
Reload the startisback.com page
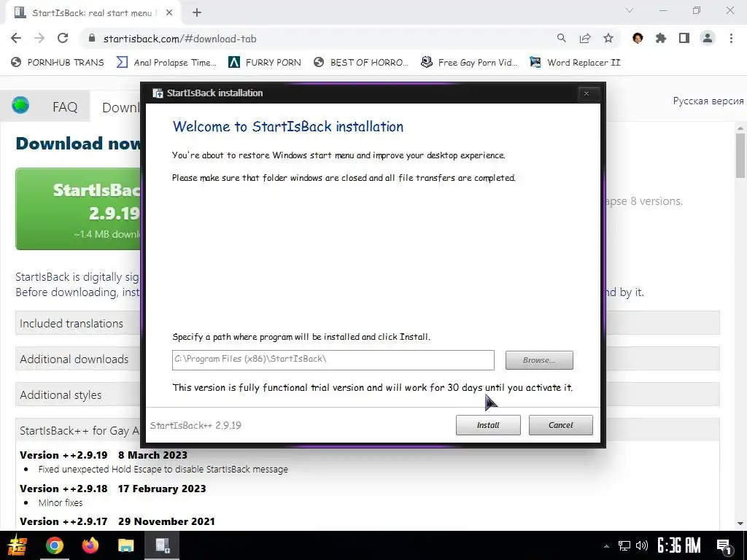(63, 39)
